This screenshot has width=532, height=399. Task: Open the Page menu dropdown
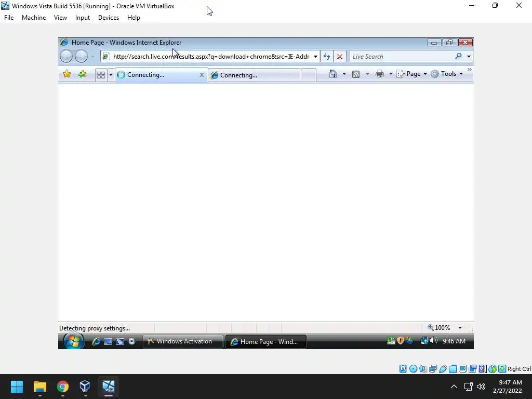click(412, 74)
